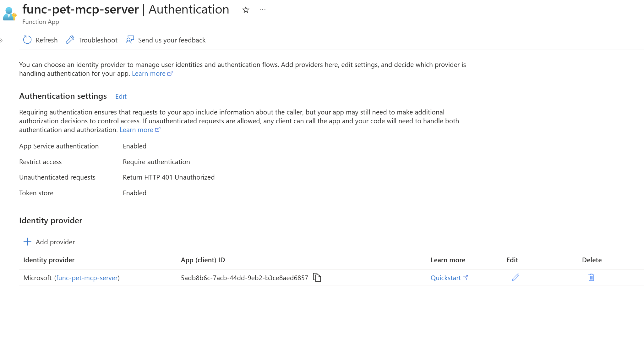Screen dimensions: 644x339
Task: Click the favorite star icon
Action: click(246, 10)
